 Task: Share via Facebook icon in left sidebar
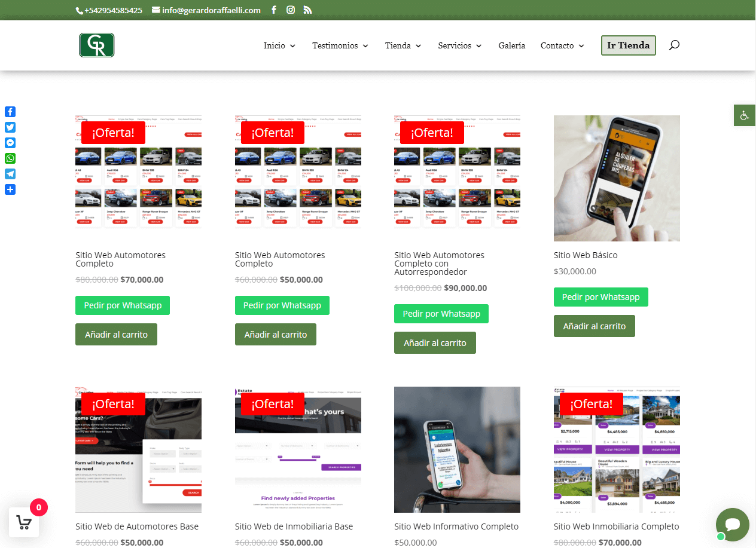coord(10,112)
